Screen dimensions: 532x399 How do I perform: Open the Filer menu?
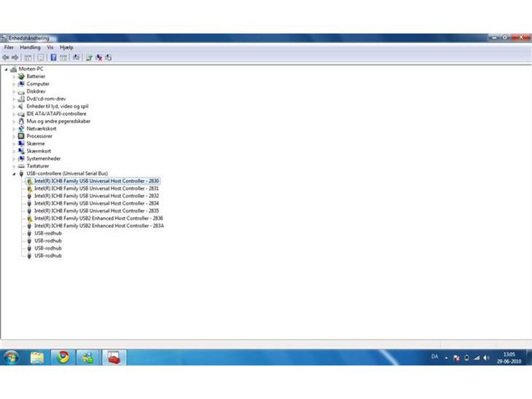click(x=9, y=47)
